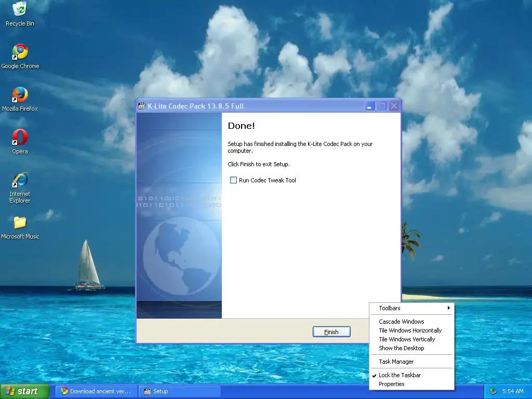Open Task Manager from context menu
The height and width of the screenshot is (399, 532).
tap(411, 362)
